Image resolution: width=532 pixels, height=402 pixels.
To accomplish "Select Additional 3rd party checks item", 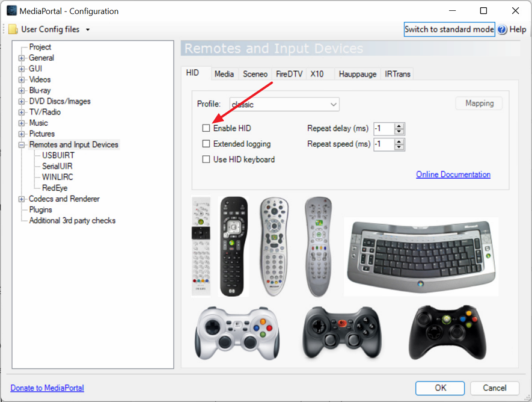I will [72, 221].
